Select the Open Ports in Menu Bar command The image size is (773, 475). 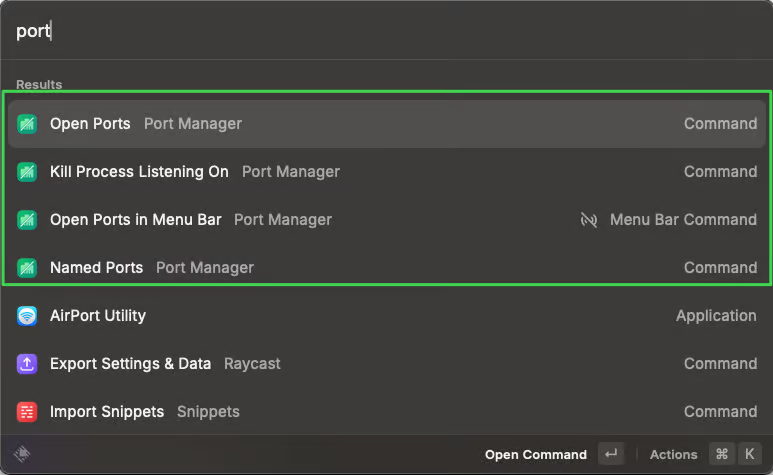coord(386,220)
